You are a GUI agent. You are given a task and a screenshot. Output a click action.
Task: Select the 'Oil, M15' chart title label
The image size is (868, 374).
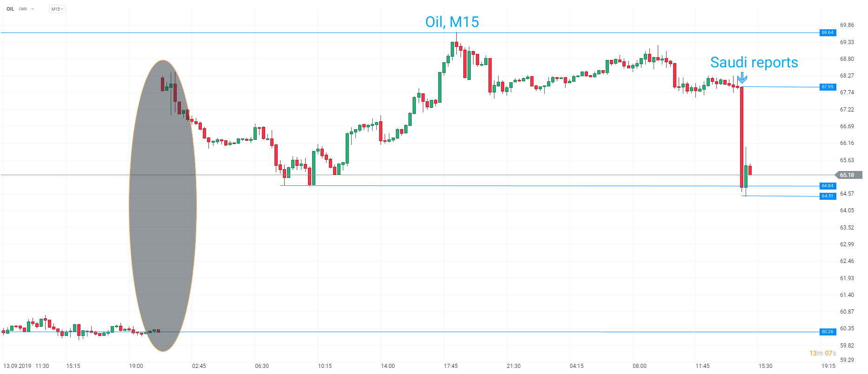tap(452, 22)
